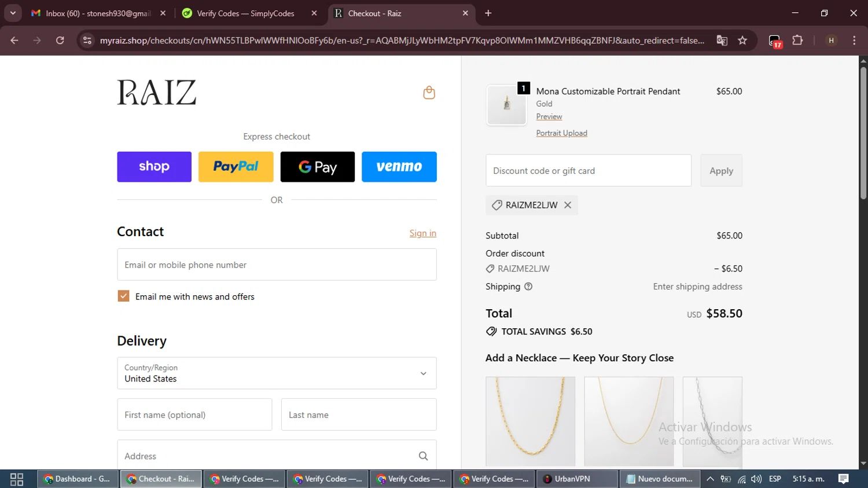868x488 pixels.
Task: Choose PayPal express checkout
Action: [236, 167]
